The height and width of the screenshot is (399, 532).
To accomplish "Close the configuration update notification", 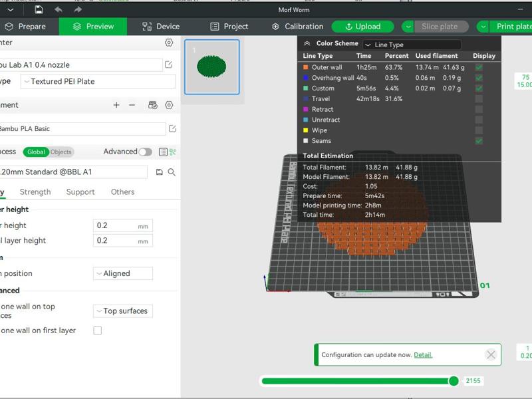I will [491, 354].
